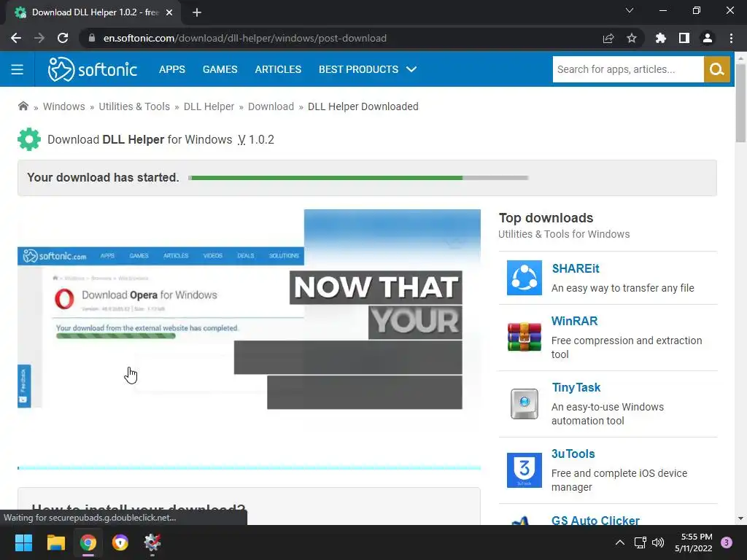The width and height of the screenshot is (747, 560).
Task: Click the green DLL Helper gear icon
Action: point(29,139)
